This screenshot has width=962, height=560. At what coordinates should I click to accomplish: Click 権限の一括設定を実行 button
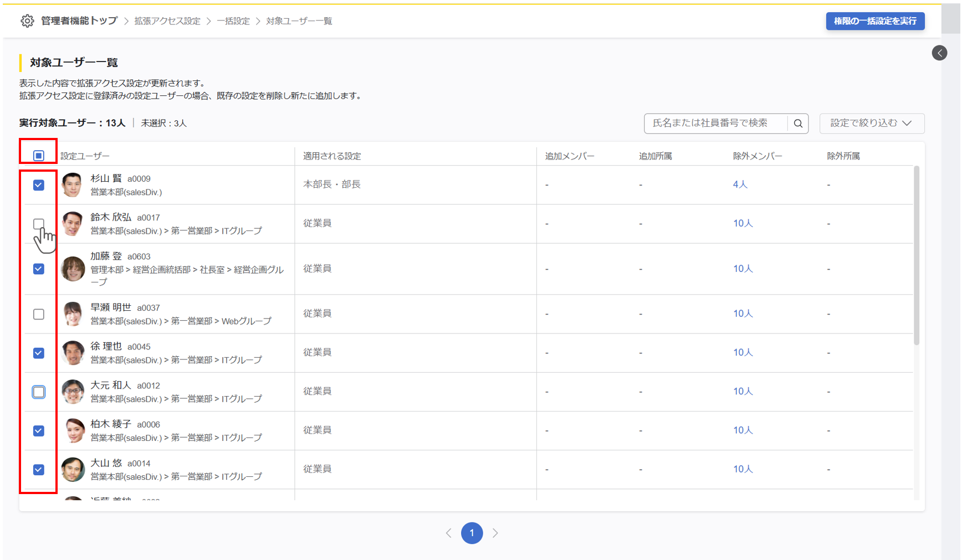point(875,21)
